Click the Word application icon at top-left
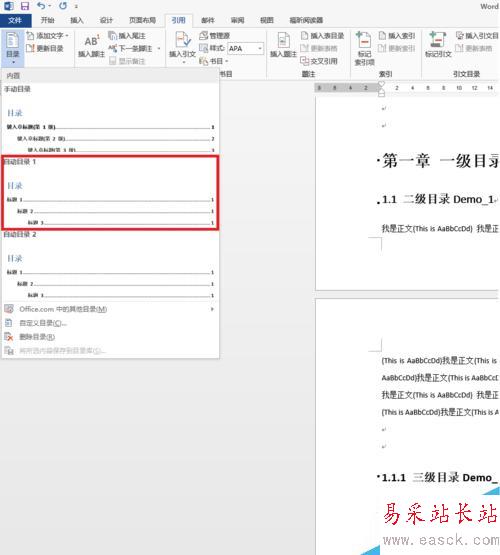The width and height of the screenshot is (500, 555). click(9, 6)
